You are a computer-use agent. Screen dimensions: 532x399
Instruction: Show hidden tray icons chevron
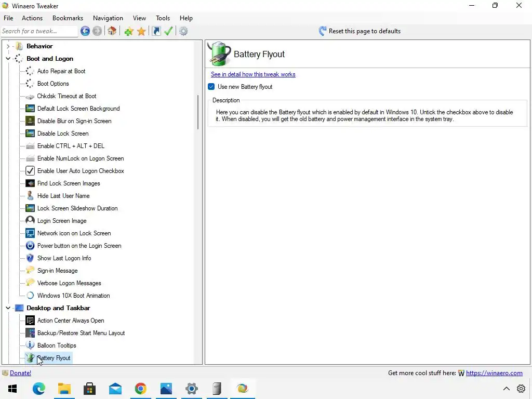point(506,389)
